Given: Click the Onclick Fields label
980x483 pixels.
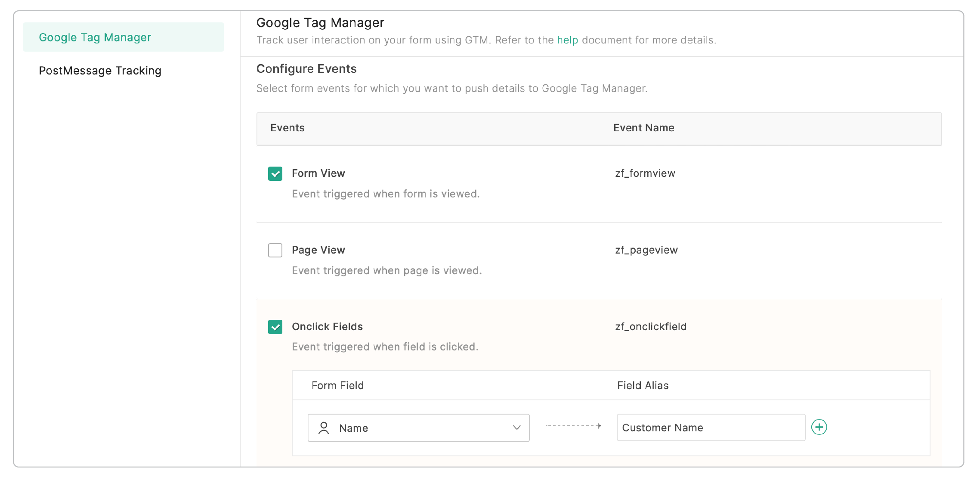Looking at the screenshot, I should pos(327,326).
